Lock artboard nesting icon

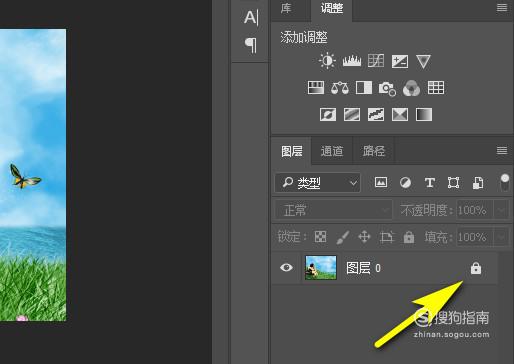tap(387, 237)
